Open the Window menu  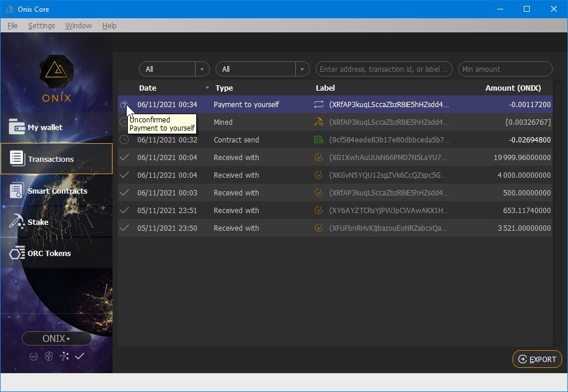(x=78, y=26)
